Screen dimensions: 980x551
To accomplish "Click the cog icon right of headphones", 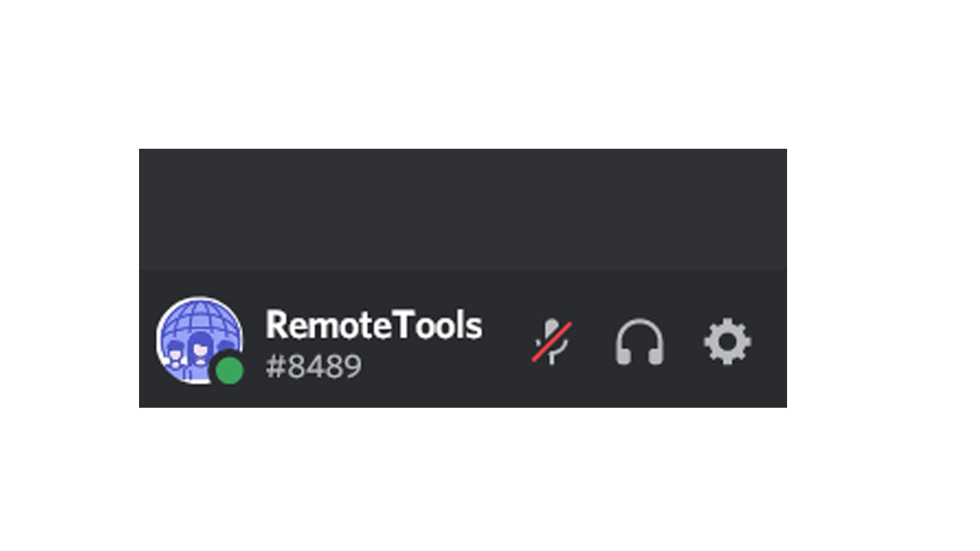I will click(727, 342).
